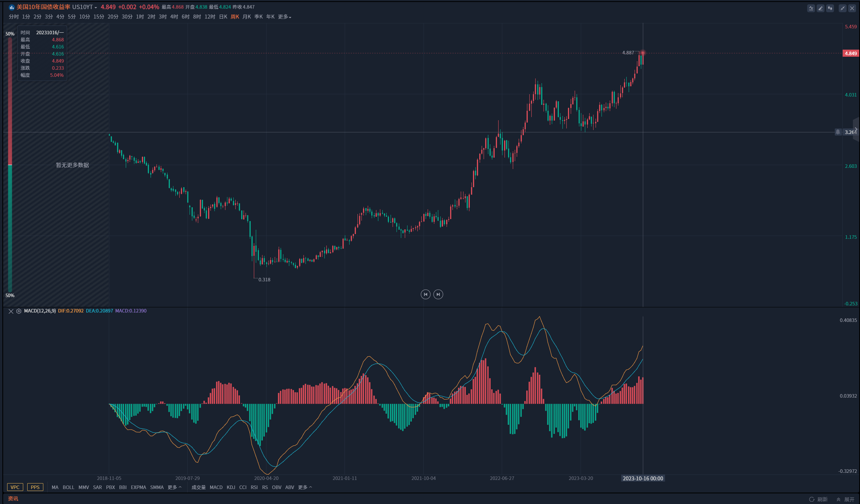Open the MACD settings gear icon
This screenshot has width=860, height=504.
(19, 311)
